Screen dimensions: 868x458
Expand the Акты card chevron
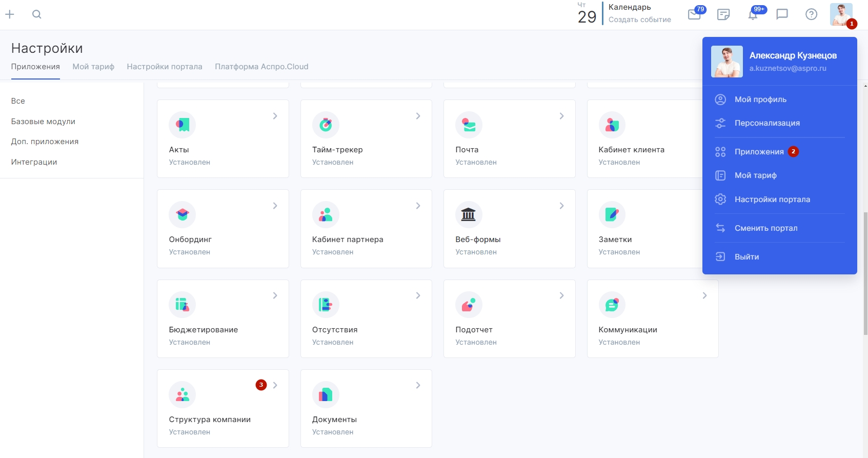tap(275, 116)
